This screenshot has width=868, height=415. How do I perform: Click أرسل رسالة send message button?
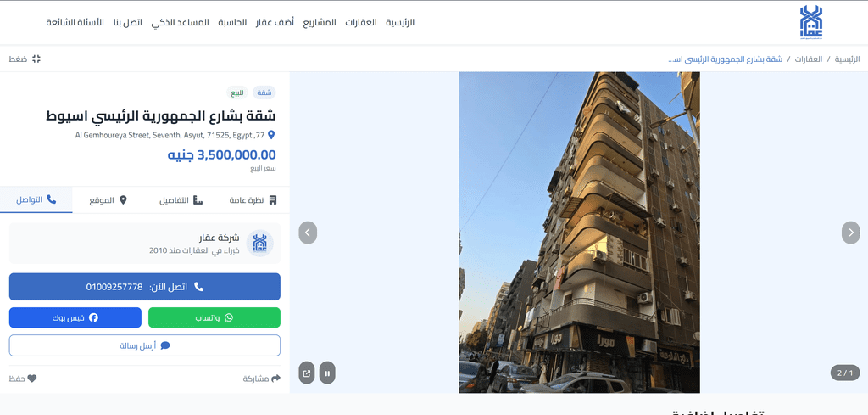click(144, 345)
